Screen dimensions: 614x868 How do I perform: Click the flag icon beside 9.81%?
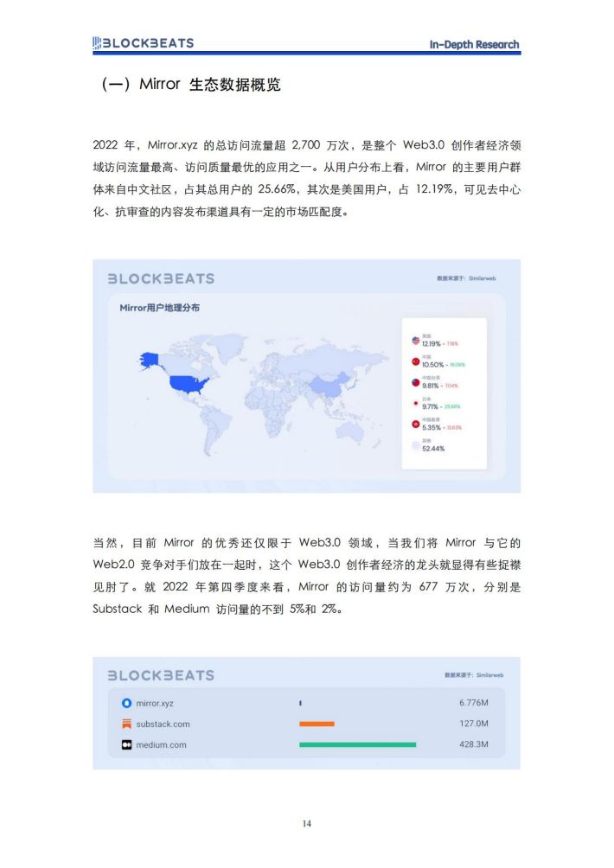click(416, 382)
